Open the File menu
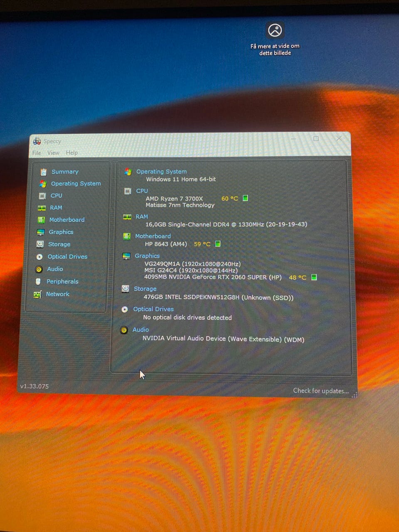399x532 pixels. (37, 153)
